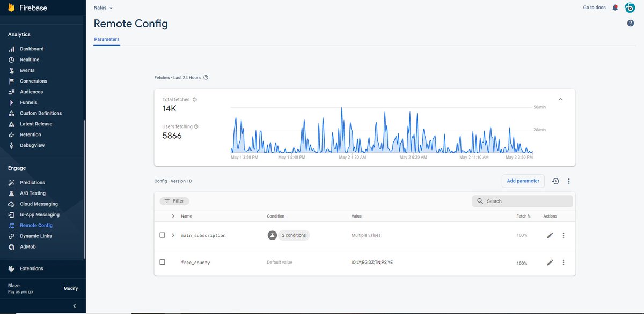Click the Config - Version 10 label
This screenshot has height=314, width=644.
click(x=173, y=181)
